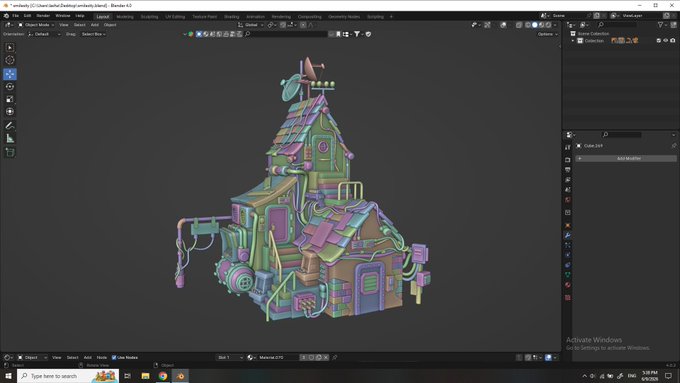Image resolution: width=680 pixels, height=383 pixels.
Task: Open the Modifiers properties tab (wrench)
Action: [568, 236]
